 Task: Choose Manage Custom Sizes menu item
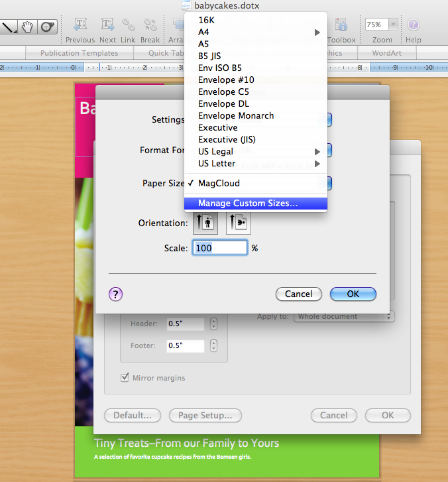[x=255, y=204]
